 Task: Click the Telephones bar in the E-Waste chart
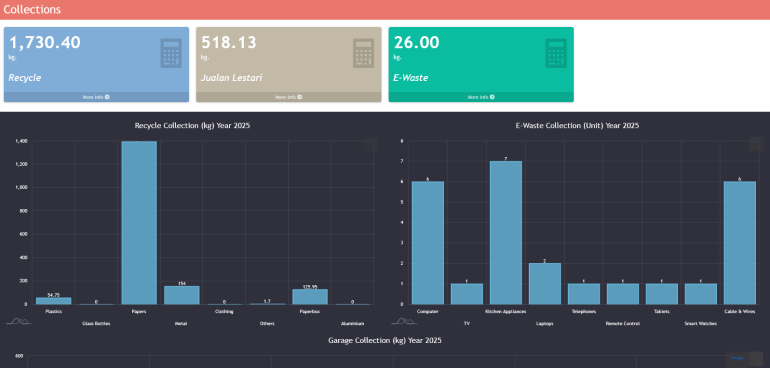pyautogui.click(x=584, y=294)
